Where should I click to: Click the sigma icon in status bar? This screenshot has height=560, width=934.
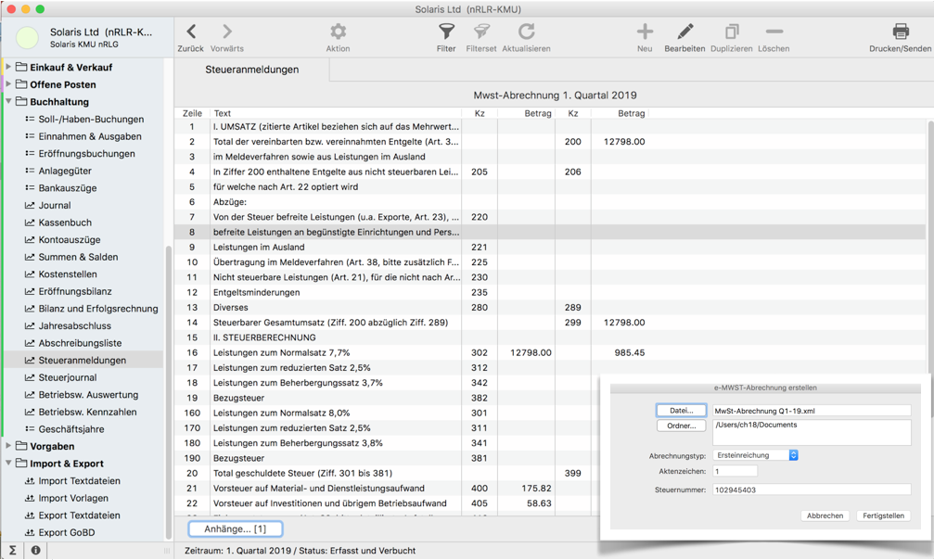13,551
